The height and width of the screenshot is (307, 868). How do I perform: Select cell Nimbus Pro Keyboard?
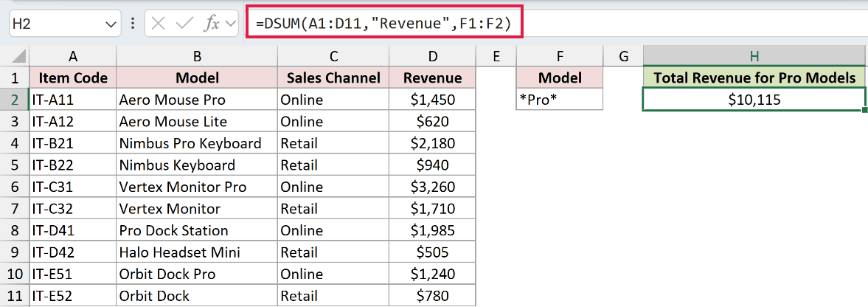[197, 143]
